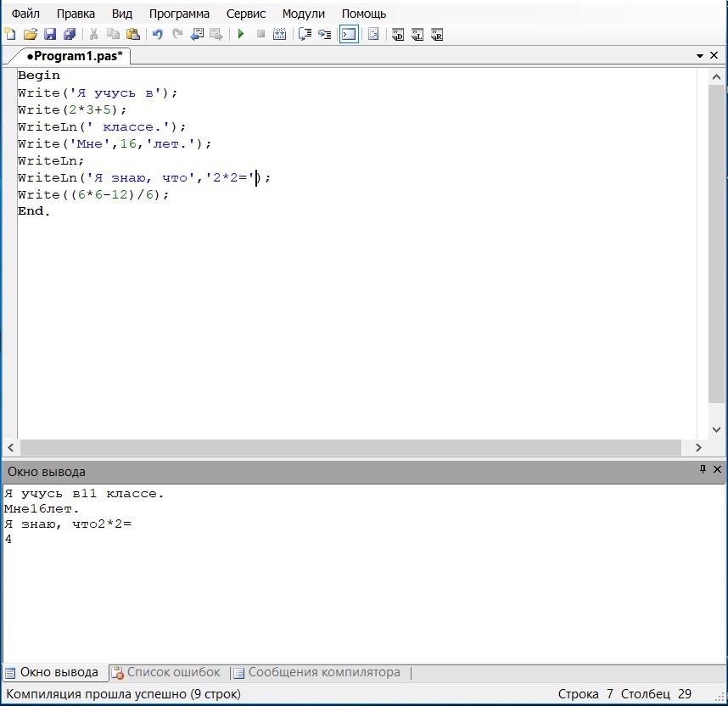The height and width of the screenshot is (706, 728).
Task: Click the Undo arrow icon
Action: point(157,35)
